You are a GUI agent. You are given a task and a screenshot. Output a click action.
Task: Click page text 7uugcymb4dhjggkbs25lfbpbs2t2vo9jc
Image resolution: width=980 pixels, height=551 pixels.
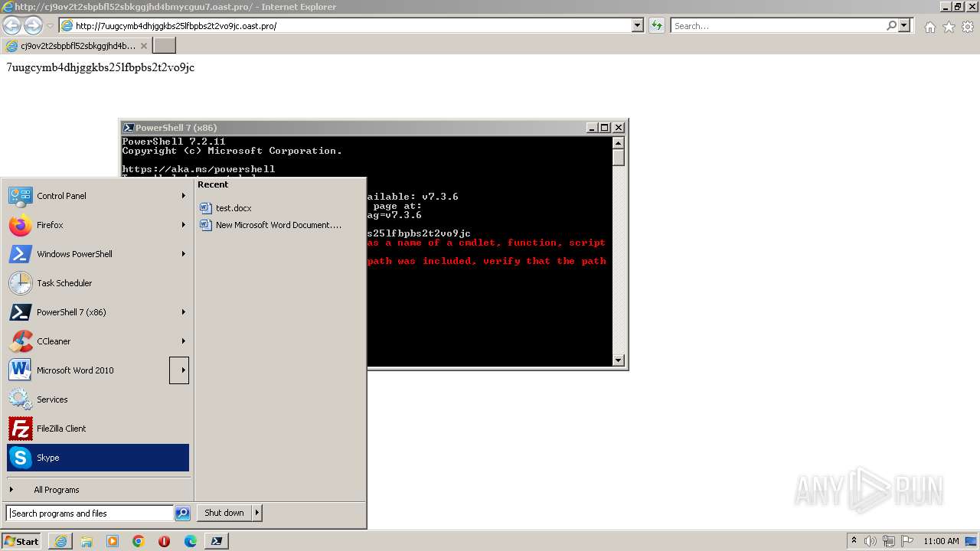(100, 67)
